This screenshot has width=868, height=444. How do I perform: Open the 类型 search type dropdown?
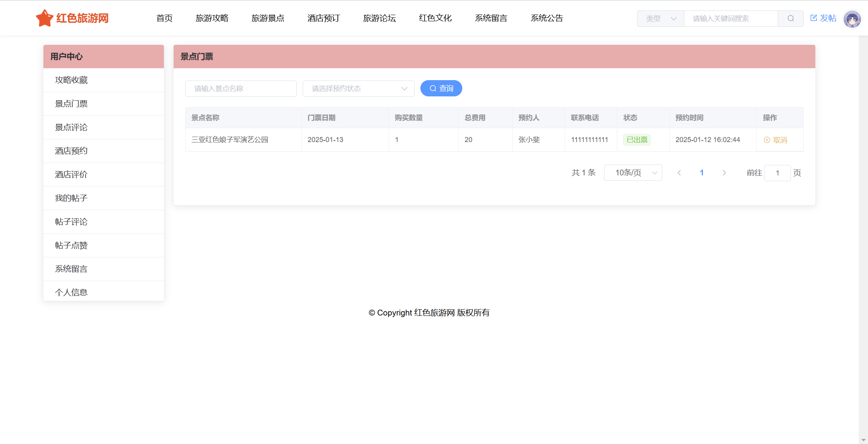[x=661, y=19]
